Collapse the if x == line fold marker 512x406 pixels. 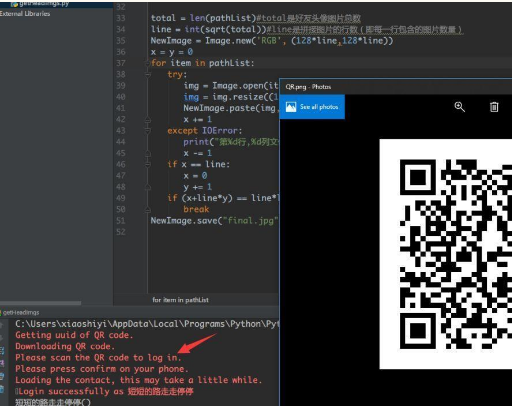(148, 164)
